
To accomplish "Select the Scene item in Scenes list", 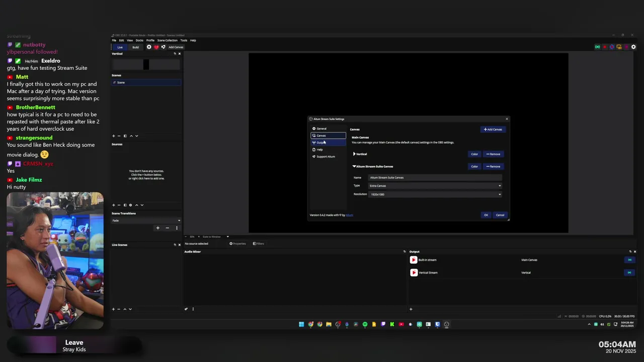I will coord(146,82).
